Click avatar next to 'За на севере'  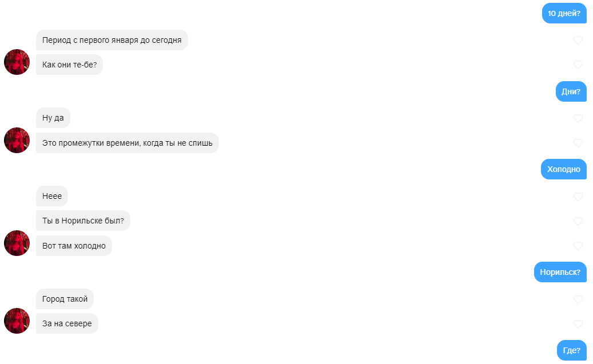tap(17, 321)
